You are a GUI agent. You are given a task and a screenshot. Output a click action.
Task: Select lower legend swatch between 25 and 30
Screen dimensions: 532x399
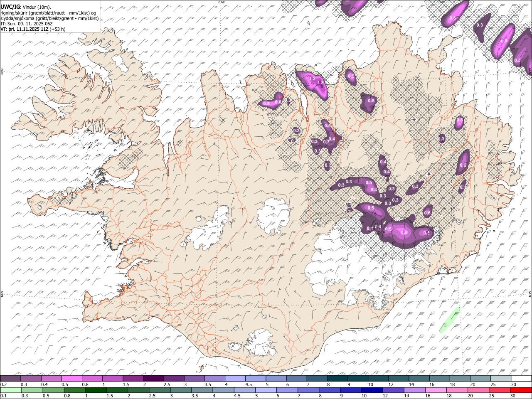(499, 390)
